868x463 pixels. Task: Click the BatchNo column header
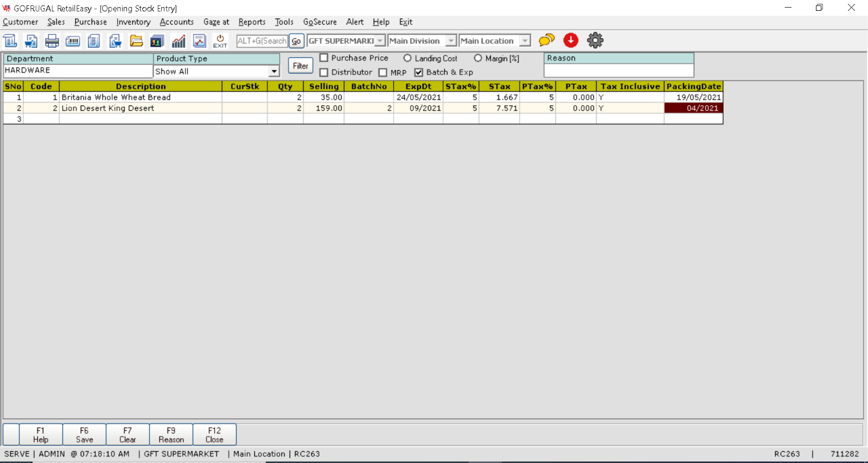(x=369, y=86)
